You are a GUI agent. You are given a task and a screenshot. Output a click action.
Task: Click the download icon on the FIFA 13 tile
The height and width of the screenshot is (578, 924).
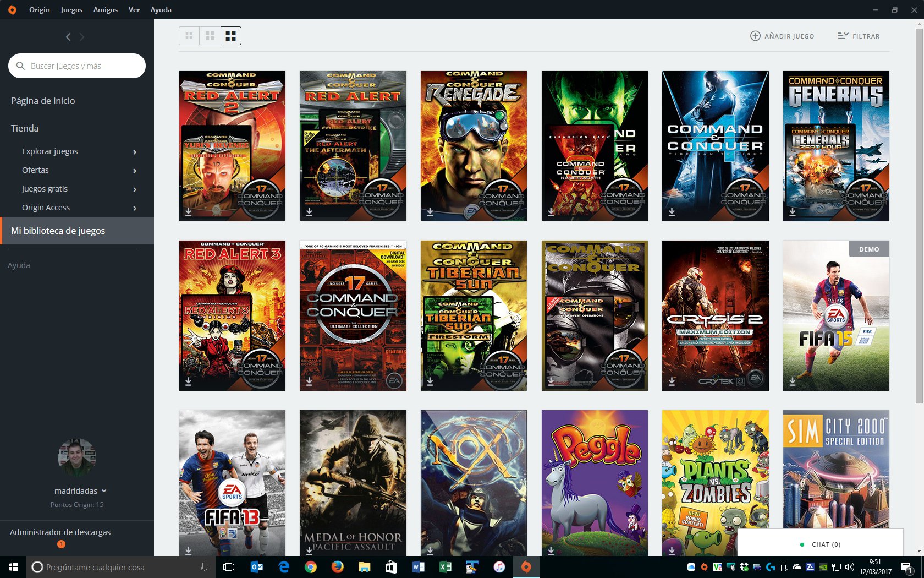188,550
